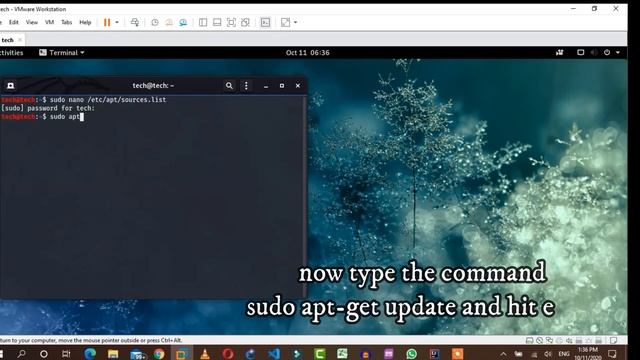Click the guest power icon
640x360 pixels.
coord(607,53)
